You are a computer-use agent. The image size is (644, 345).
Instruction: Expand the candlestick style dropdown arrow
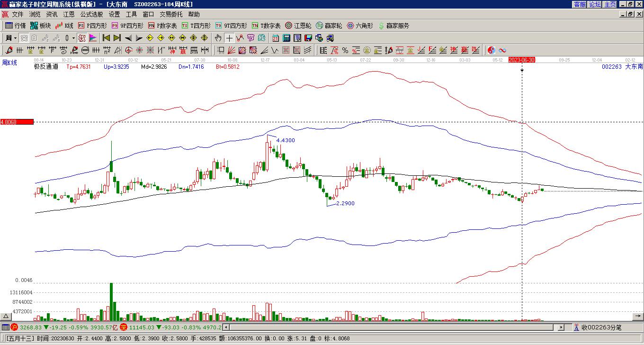click(73, 38)
